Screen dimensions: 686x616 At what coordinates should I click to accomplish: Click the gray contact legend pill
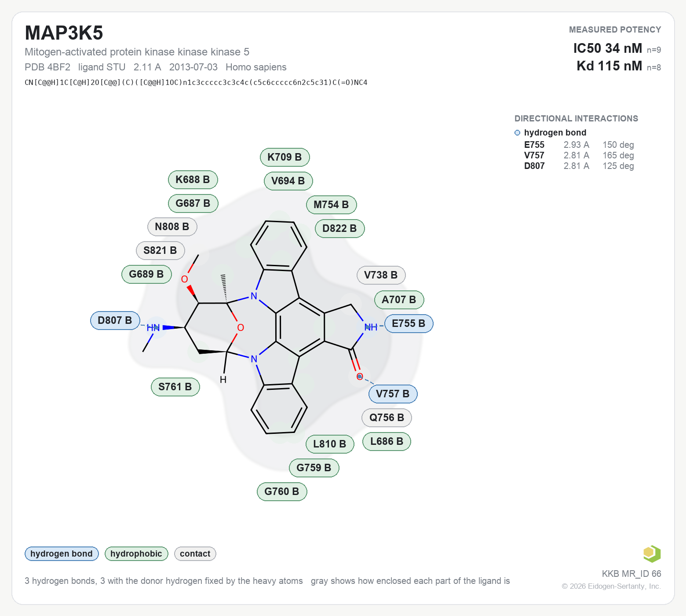[195, 554]
